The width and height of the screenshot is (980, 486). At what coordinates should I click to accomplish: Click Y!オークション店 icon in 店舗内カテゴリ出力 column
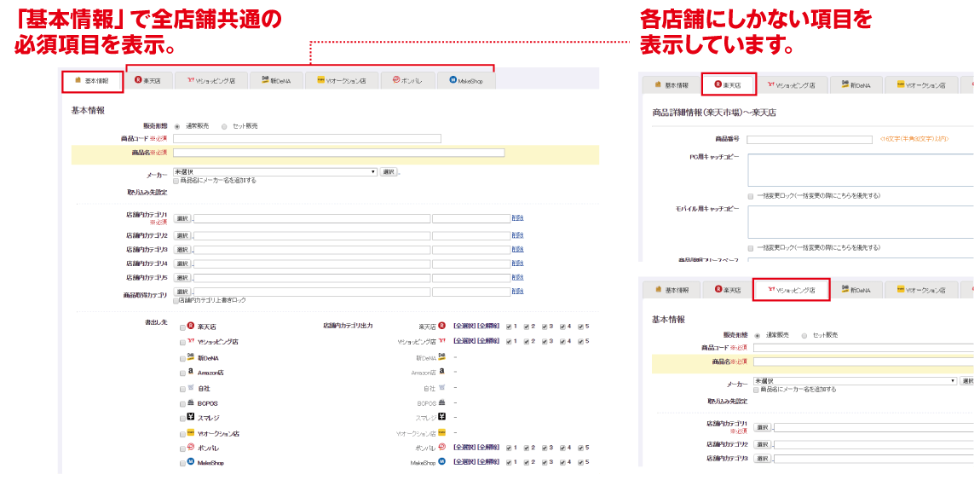(442, 431)
